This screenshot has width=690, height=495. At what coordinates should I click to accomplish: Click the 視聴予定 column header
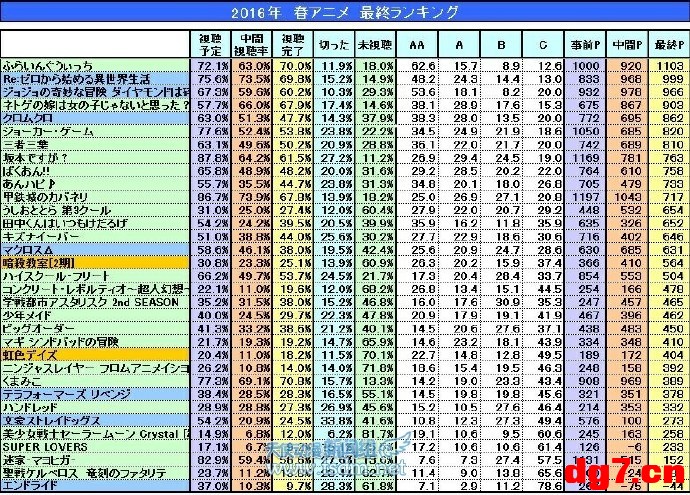pos(211,44)
